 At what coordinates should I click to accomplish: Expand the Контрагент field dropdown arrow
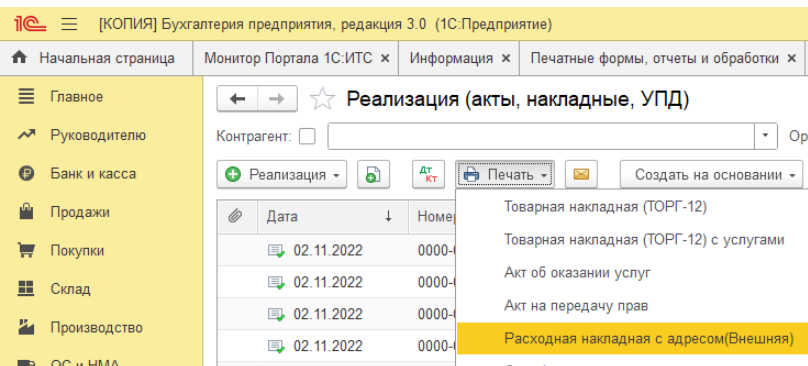[766, 136]
